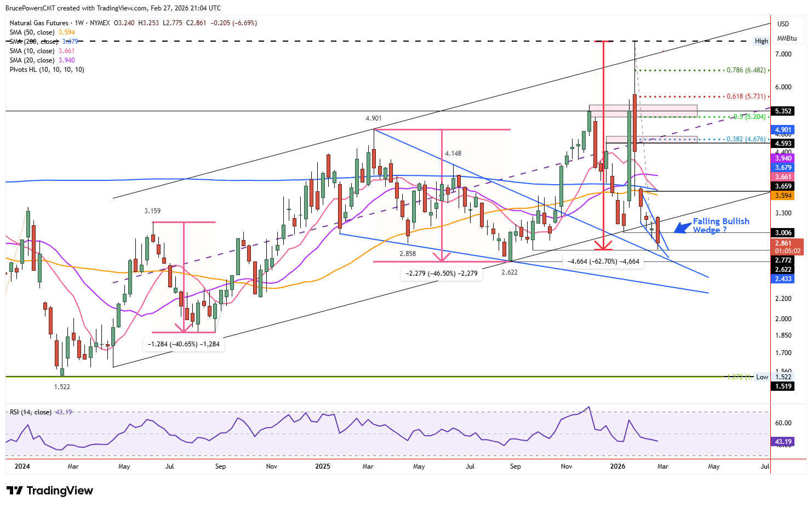Click the 3.006 price axis tag
The width and height of the screenshot is (812, 507).
[x=784, y=233]
